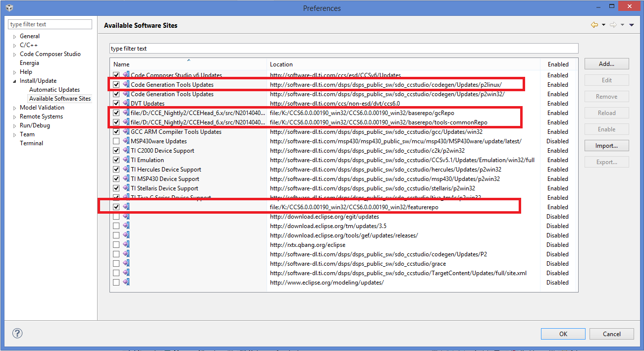The height and width of the screenshot is (351, 644).
Task: Click the Add... button
Action: tap(606, 63)
